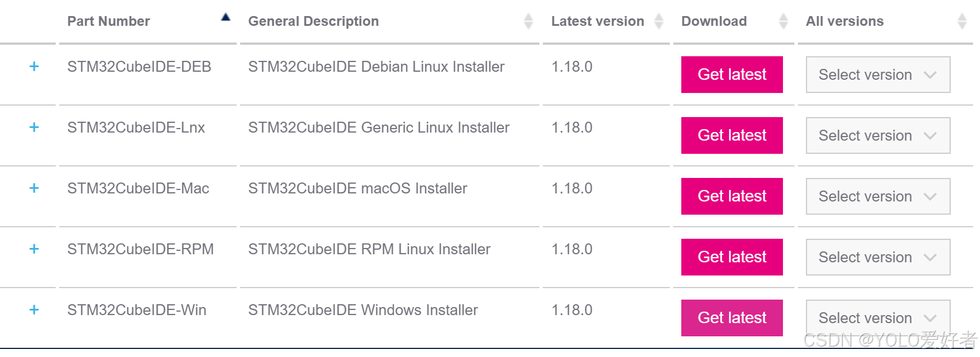Click sort arrows on Latest version column

pos(659,21)
